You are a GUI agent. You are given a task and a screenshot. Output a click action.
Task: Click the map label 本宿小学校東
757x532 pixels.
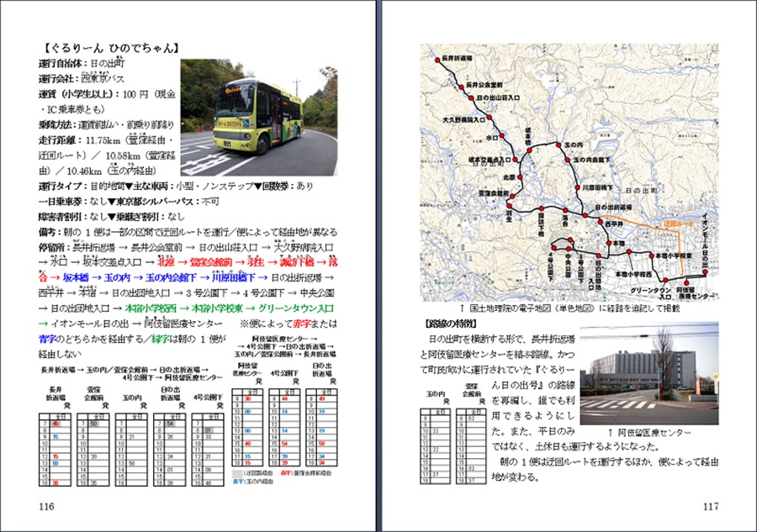point(674,255)
